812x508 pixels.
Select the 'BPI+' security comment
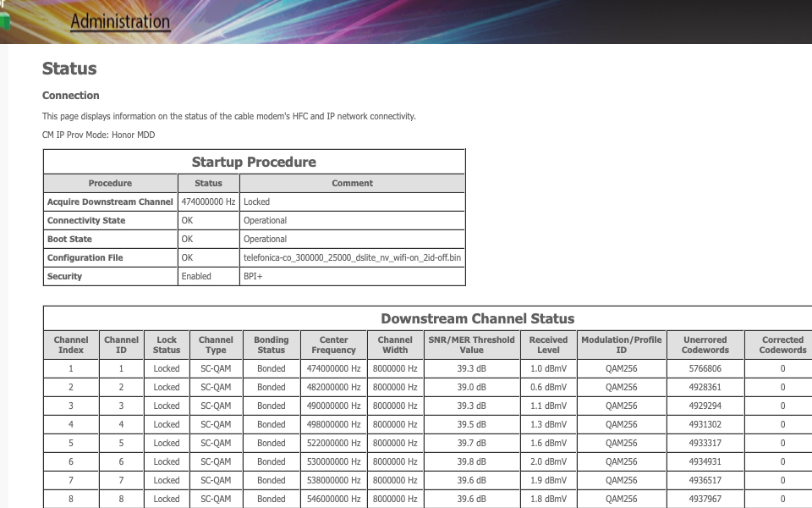click(253, 276)
